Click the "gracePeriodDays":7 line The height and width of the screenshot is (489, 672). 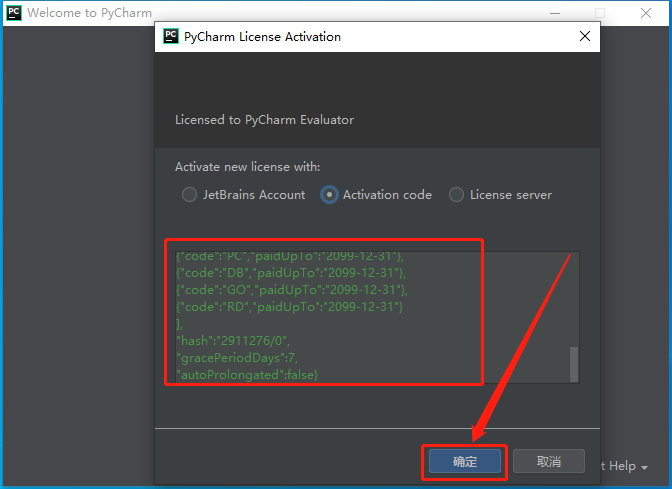237,358
